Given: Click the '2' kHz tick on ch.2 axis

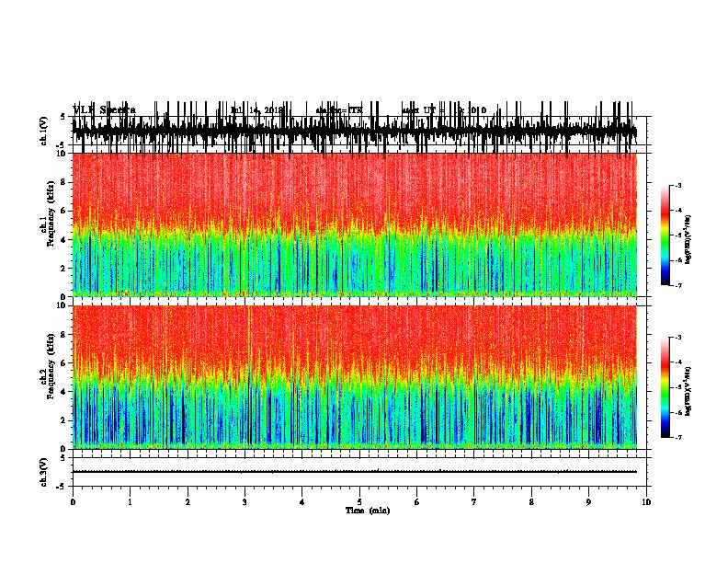Looking at the screenshot, I should pos(63,420).
